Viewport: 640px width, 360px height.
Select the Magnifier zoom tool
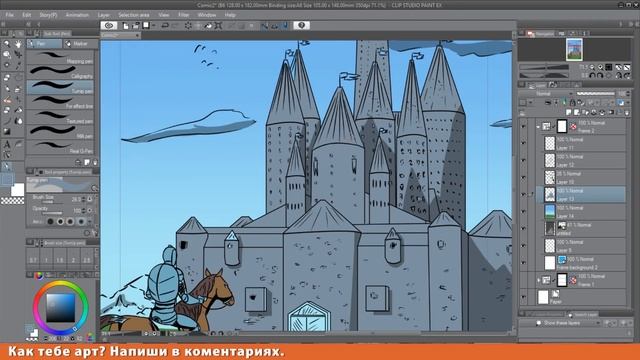point(7,44)
